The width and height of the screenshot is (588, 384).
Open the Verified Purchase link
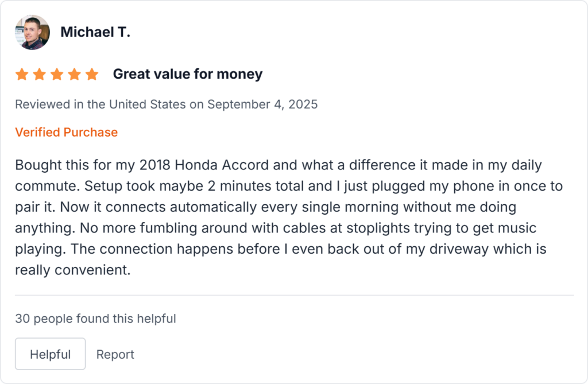[x=66, y=132]
